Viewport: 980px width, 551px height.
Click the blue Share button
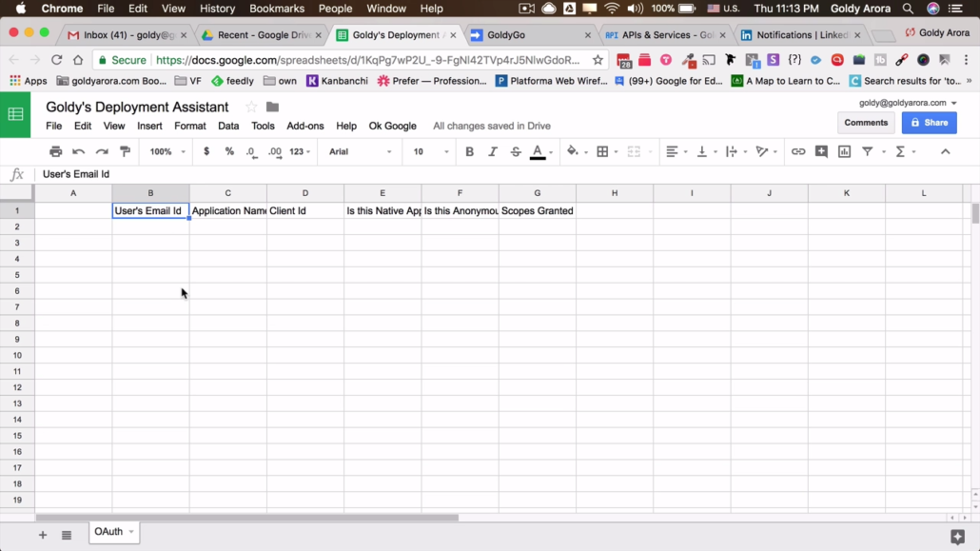(929, 123)
